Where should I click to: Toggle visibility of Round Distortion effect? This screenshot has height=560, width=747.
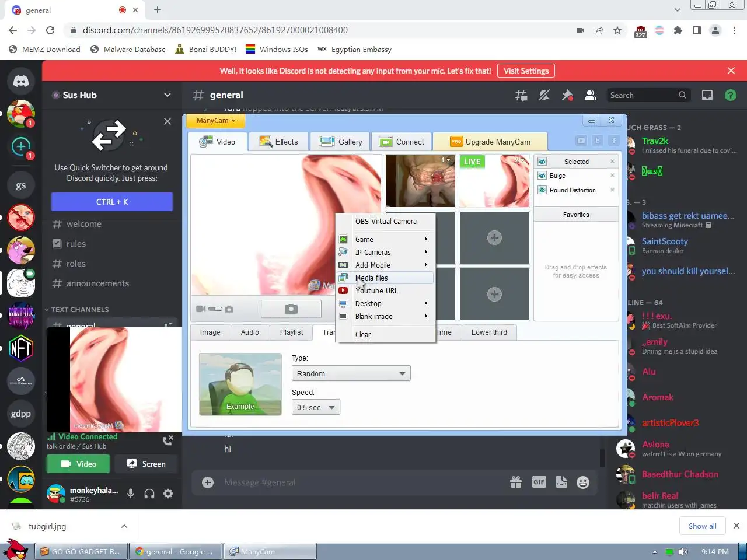[542, 190]
